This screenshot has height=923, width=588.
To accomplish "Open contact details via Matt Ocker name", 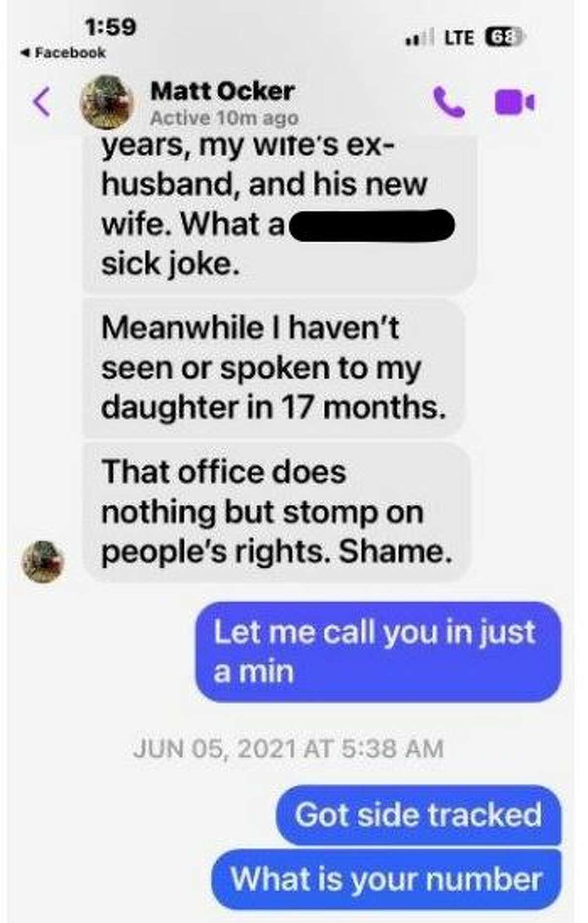I will pyautogui.click(x=222, y=91).
